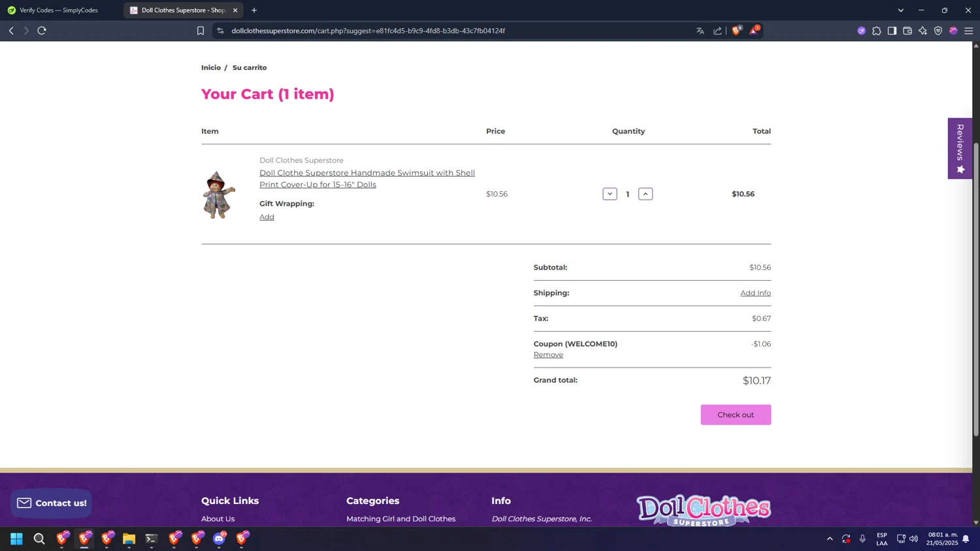Image resolution: width=980 pixels, height=551 pixels.
Task: Open the Handmade Swimsuit product link
Action: [x=367, y=179]
